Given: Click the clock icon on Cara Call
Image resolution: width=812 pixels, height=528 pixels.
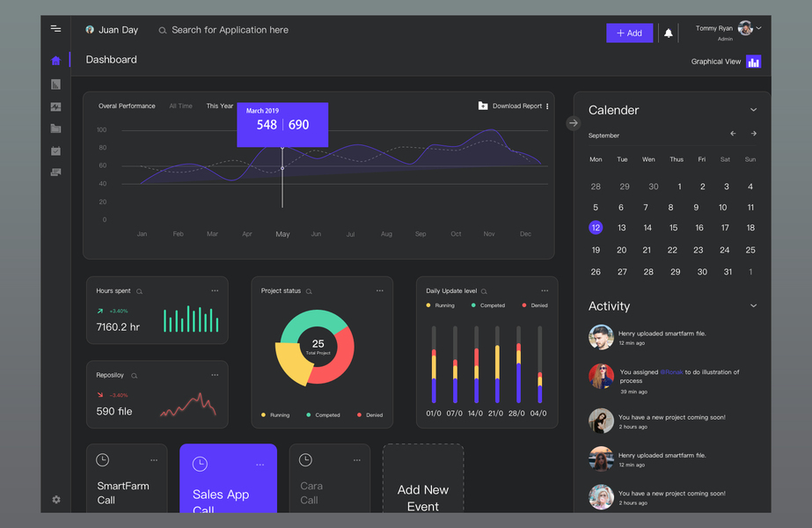Looking at the screenshot, I should [x=305, y=459].
